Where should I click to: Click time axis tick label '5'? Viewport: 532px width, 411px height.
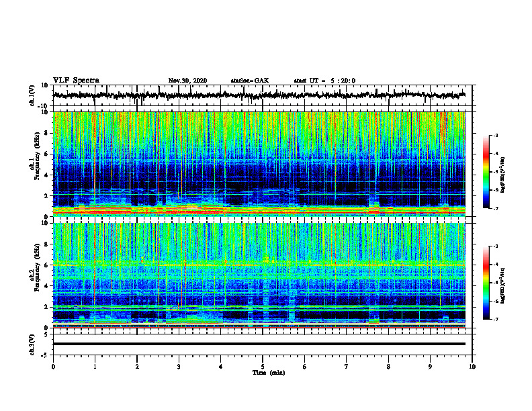[x=263, y=367]
